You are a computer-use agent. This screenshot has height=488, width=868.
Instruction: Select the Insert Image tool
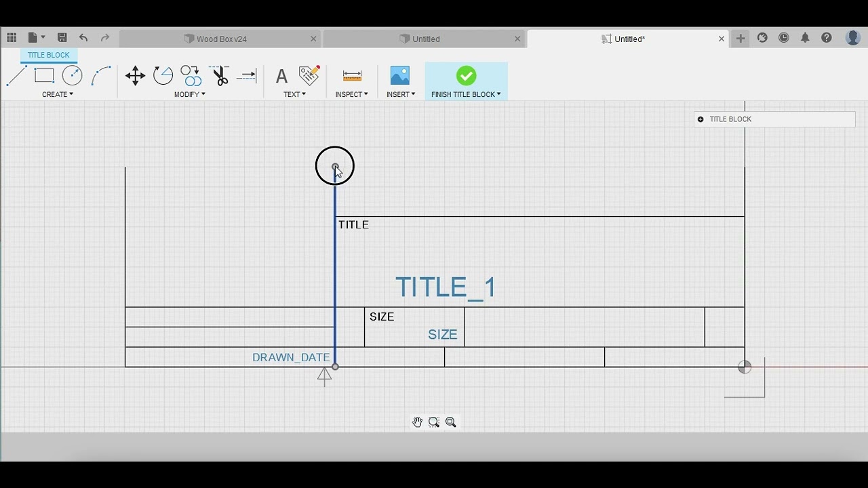coord(400,75)
